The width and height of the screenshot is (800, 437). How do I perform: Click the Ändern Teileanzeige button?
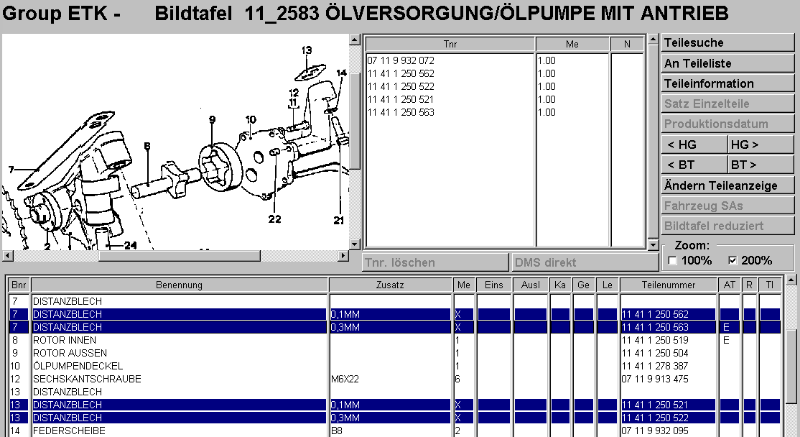722,185
